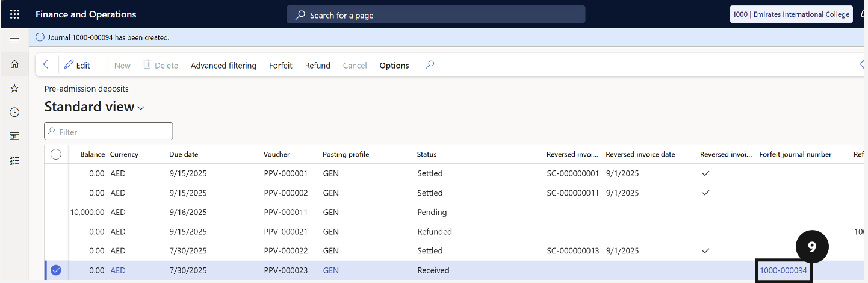This screenshot has height=283, width=868.
Task: Click the New button
Action: (116, 65)
